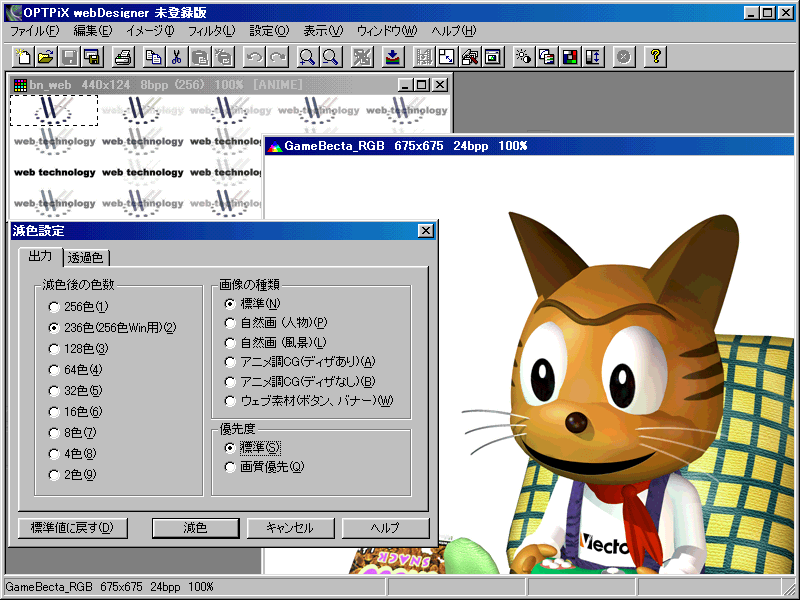The width and height of the screenshot is (800, 600).
Task: Click the 標準値に戻す(D) button
Action: click(72, 528)
